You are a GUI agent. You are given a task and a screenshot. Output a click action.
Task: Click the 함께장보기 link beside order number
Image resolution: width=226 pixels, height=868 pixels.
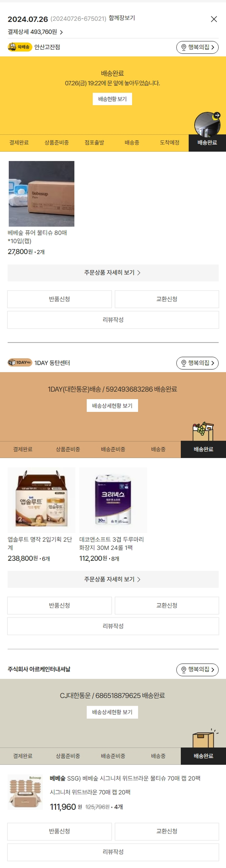pos(122,18)
